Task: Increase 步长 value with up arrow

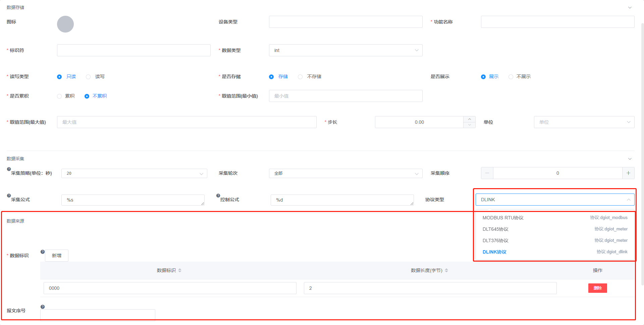Action: pyautogui.click(x=470, y=119)
